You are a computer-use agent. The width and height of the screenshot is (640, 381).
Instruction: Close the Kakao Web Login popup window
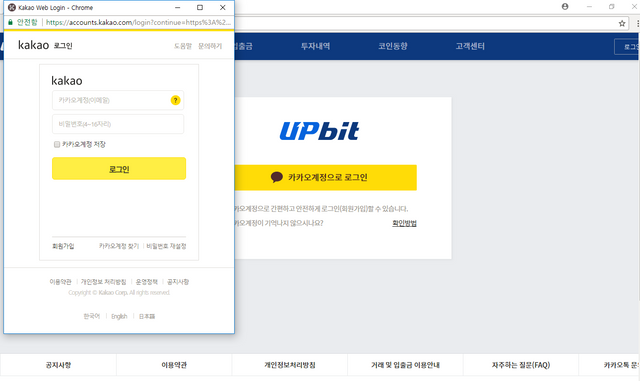(222, 7)
